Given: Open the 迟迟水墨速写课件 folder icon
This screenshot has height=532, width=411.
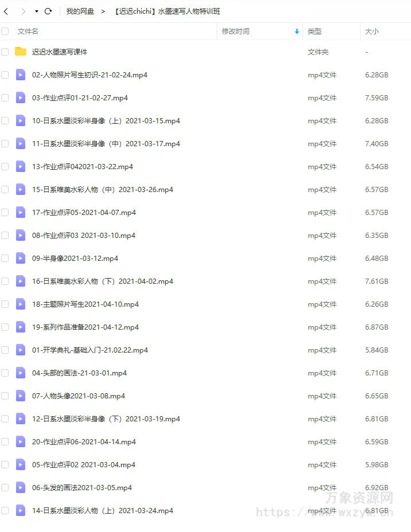Looking at the screenshot, I should click(x=21, y=52).
